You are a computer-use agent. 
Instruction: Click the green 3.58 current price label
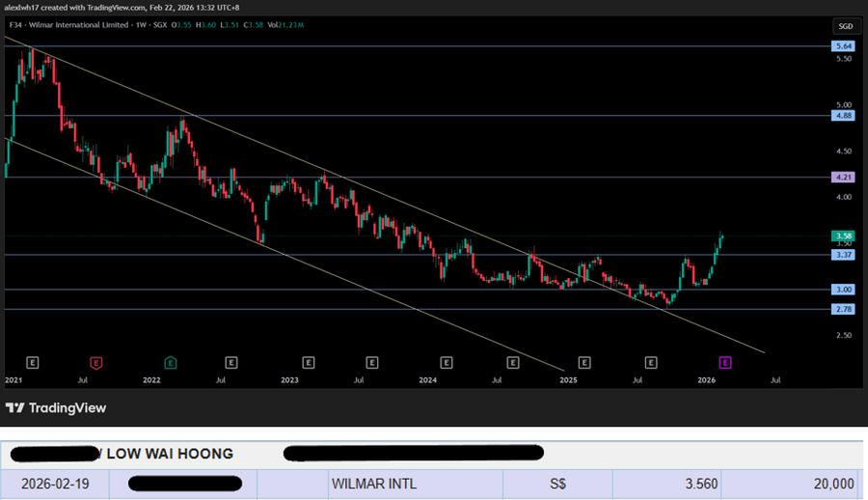(x=843, y=236)
